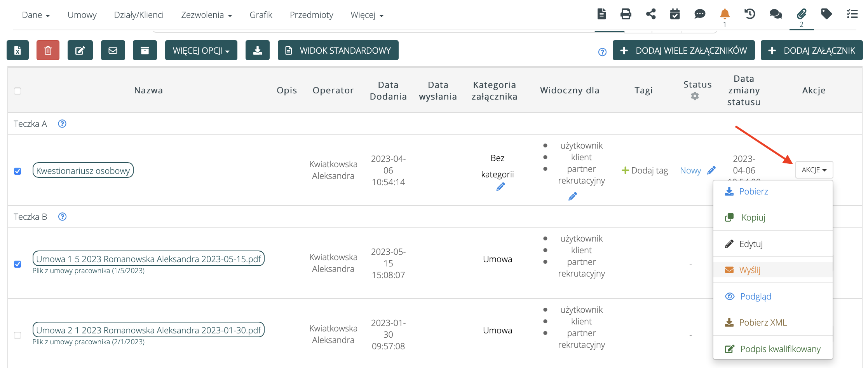The width and height of the screenshot is (868, 368).
Task: Click DODAJ WIELE ZAŁĄCZNIKÓW button
Action: pyautogui.click(x=683, y=51)
